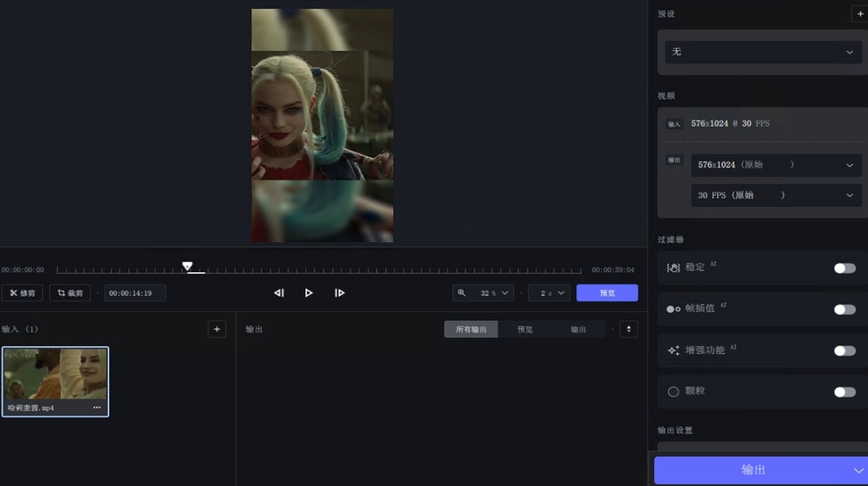Click the sort order arrows icon
The width and height of the screenshot is (868, 486).
(629, 329)
